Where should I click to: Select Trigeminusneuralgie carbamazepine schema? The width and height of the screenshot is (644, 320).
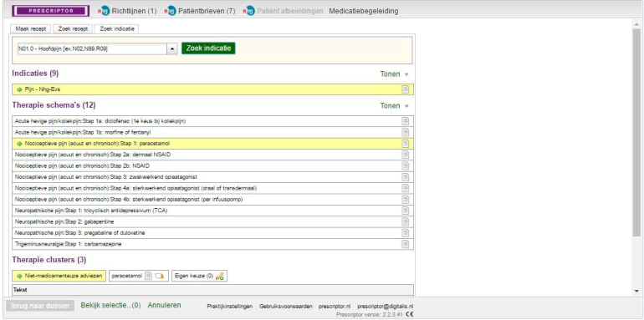tap(212, 244)
